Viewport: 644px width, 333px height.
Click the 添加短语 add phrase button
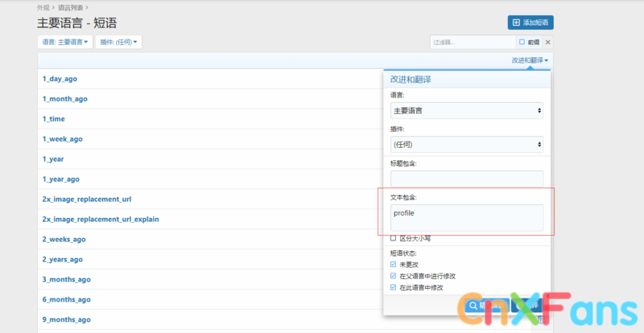click(x=530, y=23)
